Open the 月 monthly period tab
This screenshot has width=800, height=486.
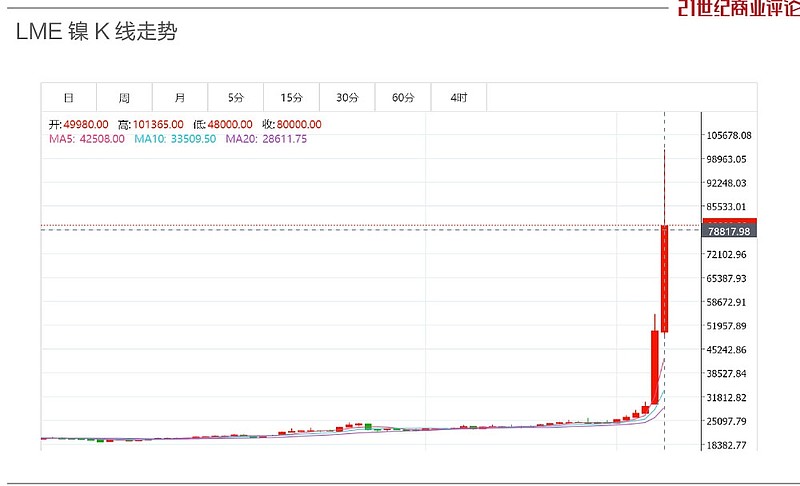180,97
